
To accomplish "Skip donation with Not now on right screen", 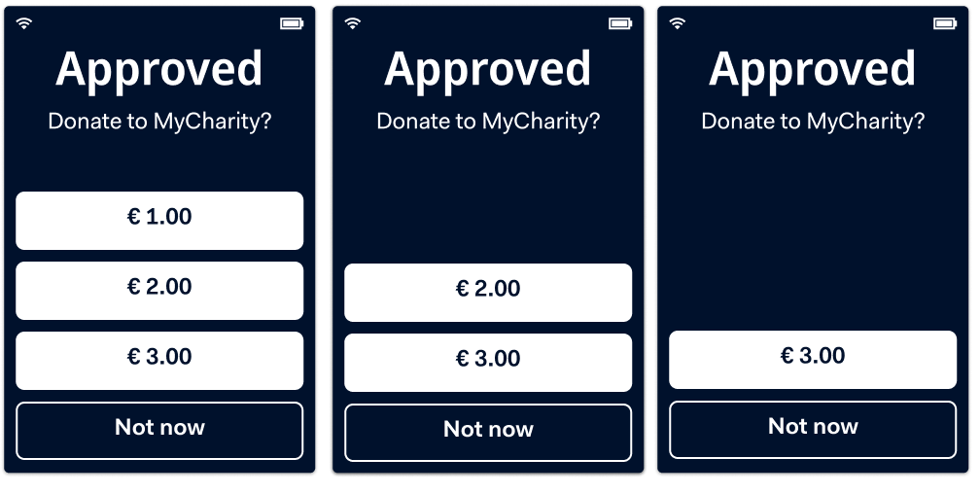I will (x=813, y=430).
